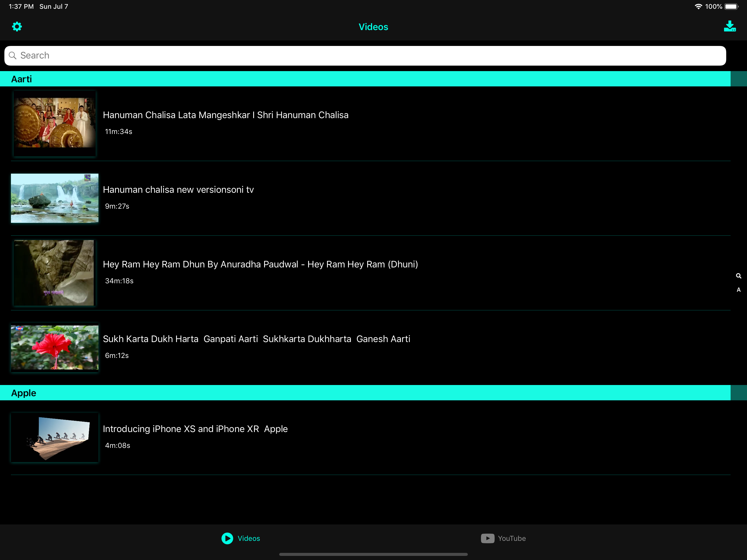Click the 11m:34s duration label
747x560 pixels.
click(x=119, y=132)
